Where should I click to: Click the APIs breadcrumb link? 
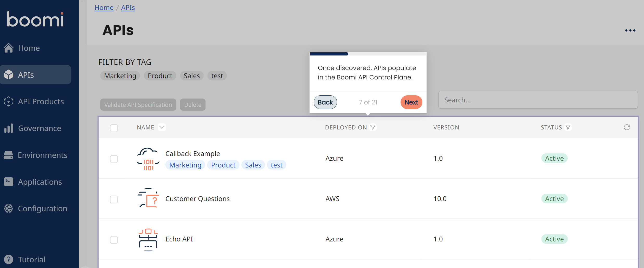(x=128, y=8)
